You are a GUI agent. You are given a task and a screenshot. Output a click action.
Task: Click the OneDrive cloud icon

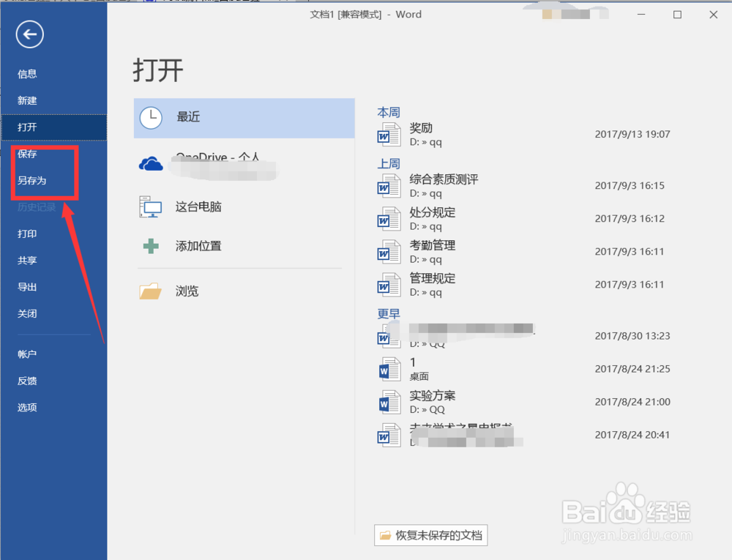pos(151,164)
